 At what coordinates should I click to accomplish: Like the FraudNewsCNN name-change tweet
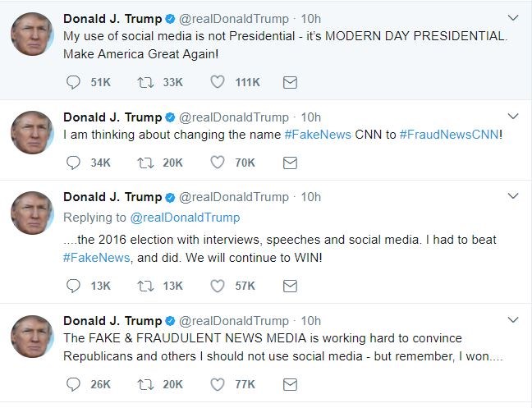[x=218, y=163]
